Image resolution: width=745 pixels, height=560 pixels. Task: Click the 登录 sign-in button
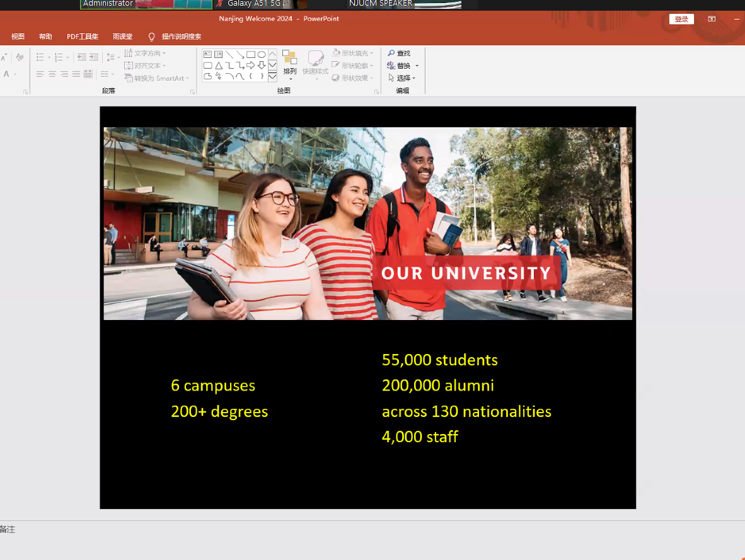pyautogui.click(x=681, y=19)
